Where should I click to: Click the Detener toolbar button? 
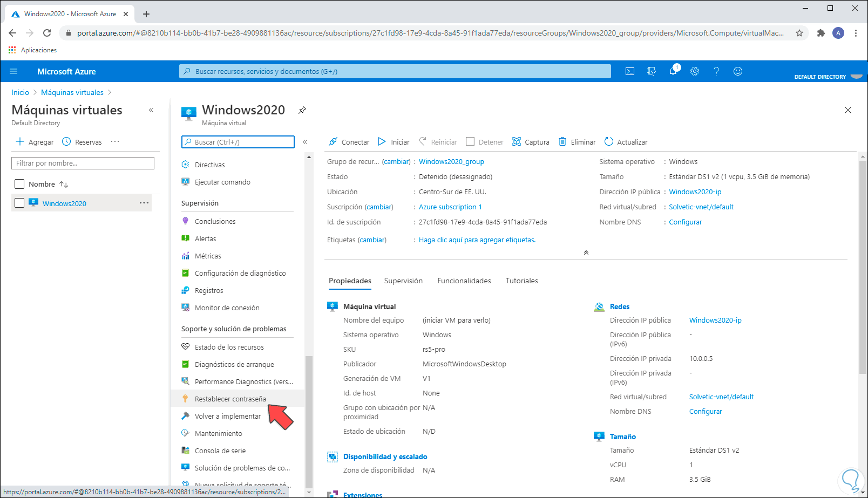[x=485, y=142]
